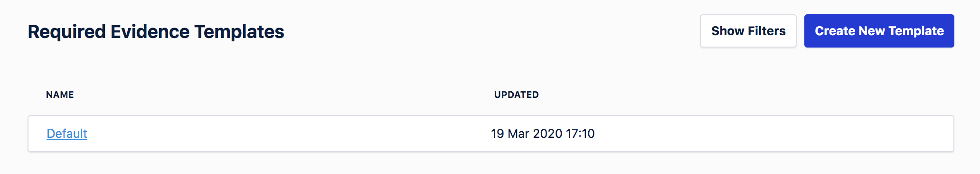Click the Default row's updated date
Image resolution: width=980 pixels, height=174 pixels.
tap(543, 134)
